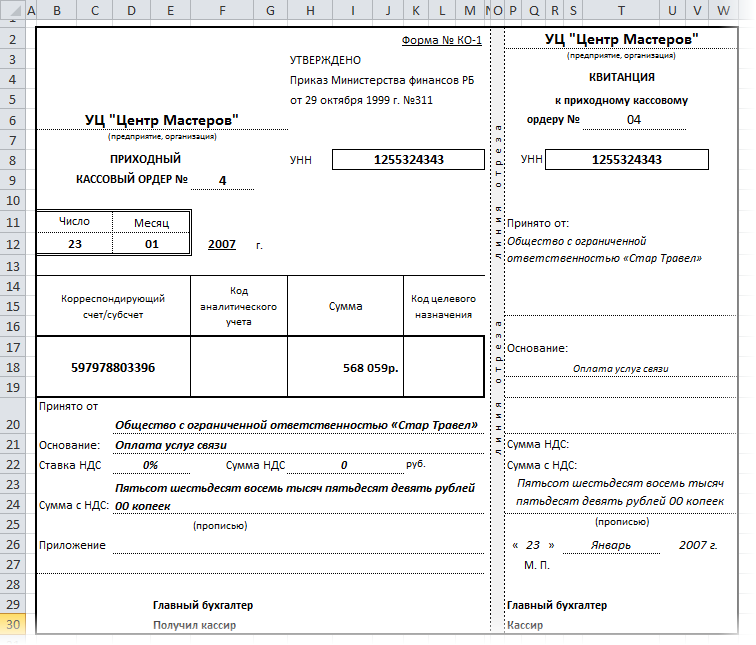Select the sum cell 568 059р.

coord(345,367)
